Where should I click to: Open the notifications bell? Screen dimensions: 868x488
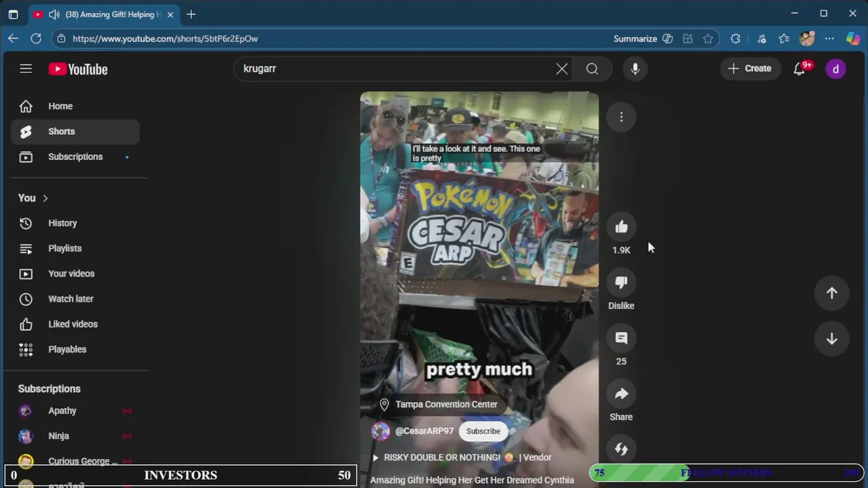800,68
